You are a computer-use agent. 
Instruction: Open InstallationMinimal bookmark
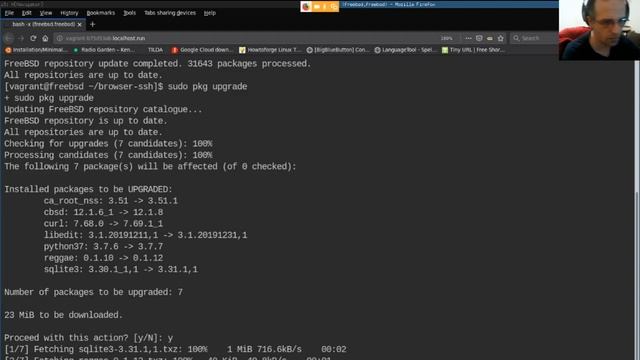click(36, 50)
